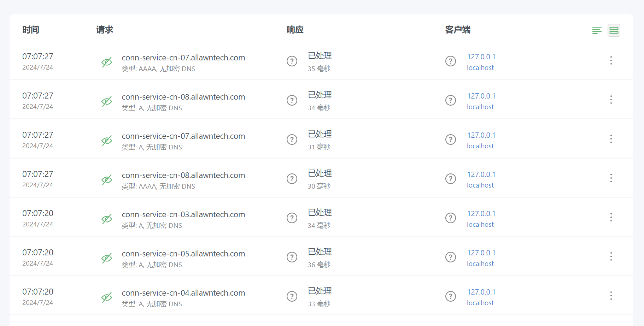The image size is (644, 326).
Task: Select domain conn-service-cn-04.allawntech.com
Action: 183,293
